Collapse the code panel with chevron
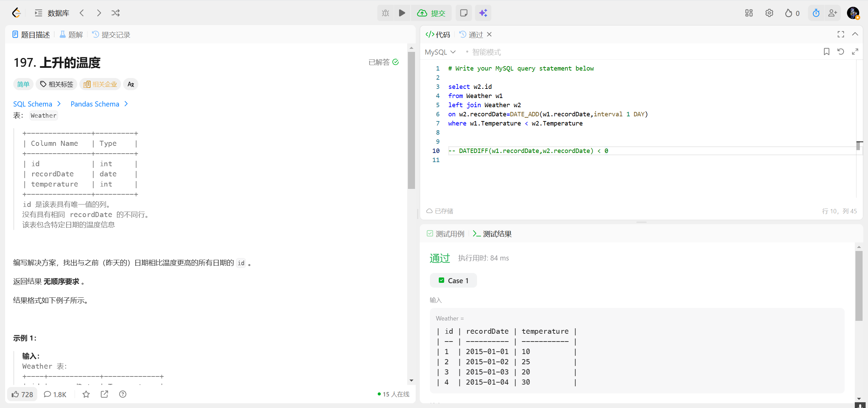Viewport: 868px width, 408px height. [855, 34]
